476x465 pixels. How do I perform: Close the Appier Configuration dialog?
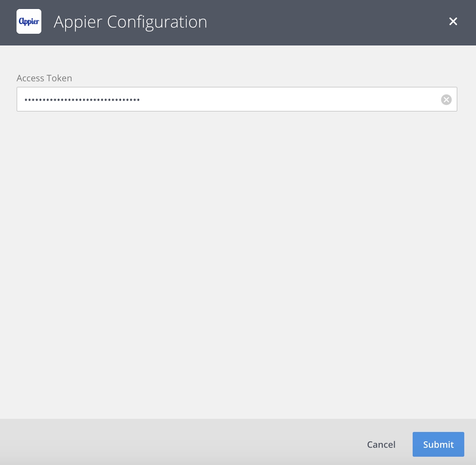pyautogui.click(x=453, y=22)
